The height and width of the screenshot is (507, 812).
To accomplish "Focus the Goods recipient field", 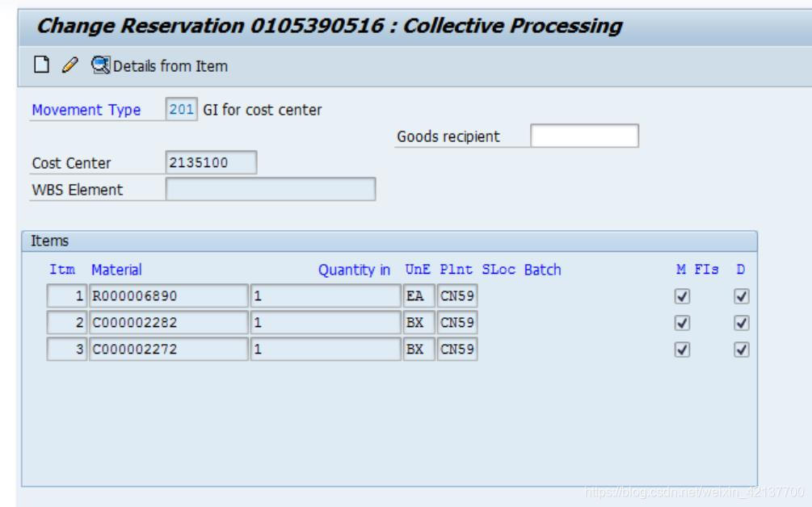I will 584,136.
